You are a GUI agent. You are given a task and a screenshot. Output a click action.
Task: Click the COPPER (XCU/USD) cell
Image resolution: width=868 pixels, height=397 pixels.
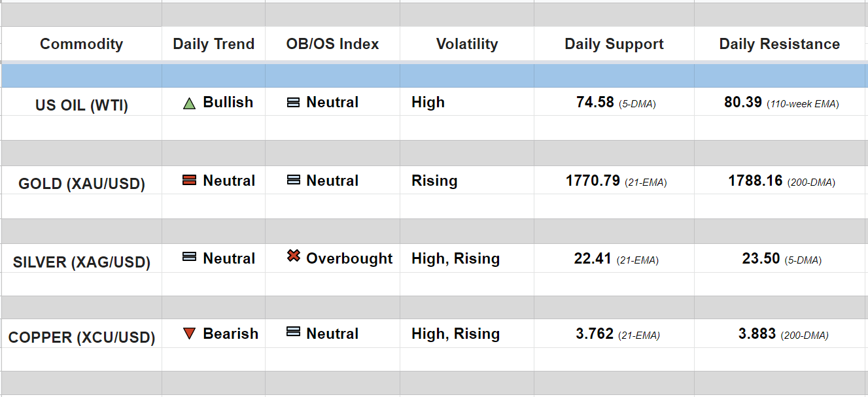click(82, 338)
